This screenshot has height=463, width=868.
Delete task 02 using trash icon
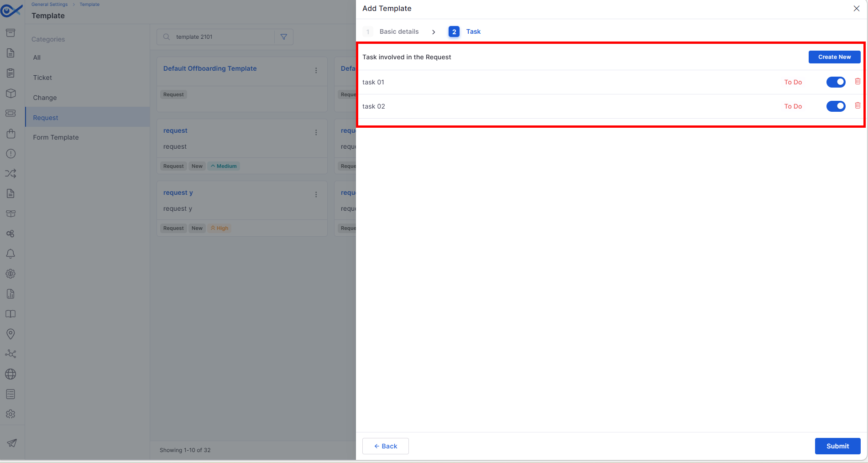[x=858, y=106]
